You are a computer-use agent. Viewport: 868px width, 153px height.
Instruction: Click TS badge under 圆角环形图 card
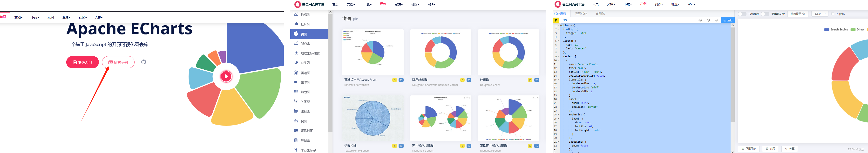tap(469, 80)
